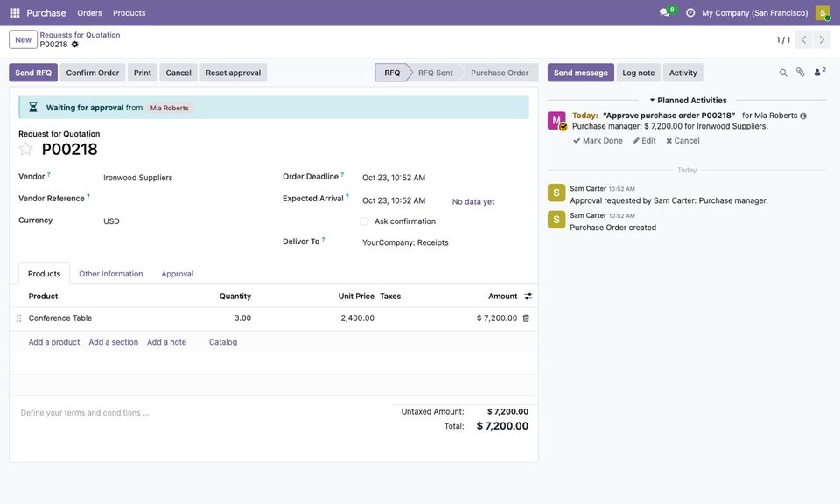The width and height of the screenshot is (840, 504).
Task: Open column settings icon next to Amount
Action: click(x=528, y=296)
